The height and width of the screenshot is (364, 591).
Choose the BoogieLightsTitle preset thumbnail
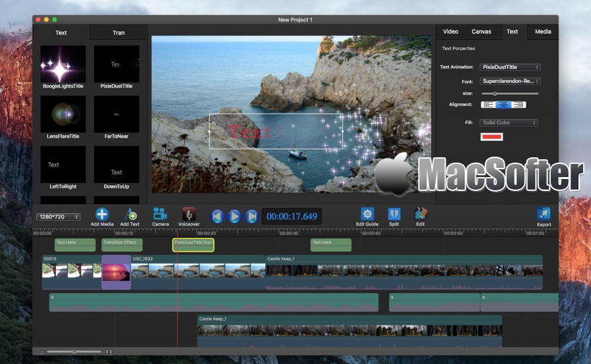coord(63,64)
